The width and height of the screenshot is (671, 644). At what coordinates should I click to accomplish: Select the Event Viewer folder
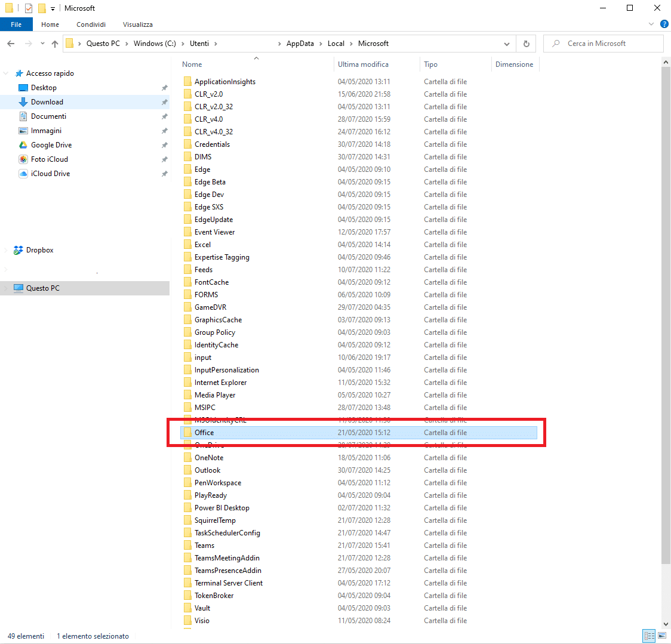pyautogui.click(x=214, y=232)
